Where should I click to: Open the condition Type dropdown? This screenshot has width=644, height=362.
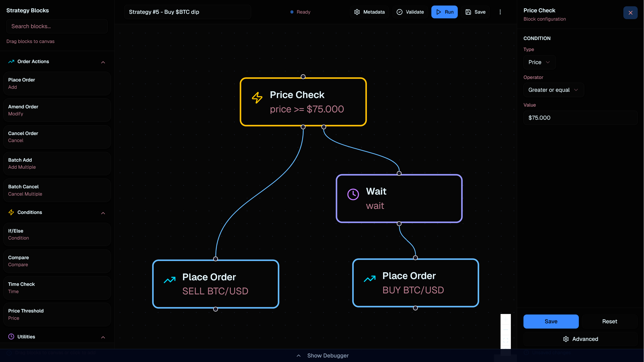tap(539, 62)
